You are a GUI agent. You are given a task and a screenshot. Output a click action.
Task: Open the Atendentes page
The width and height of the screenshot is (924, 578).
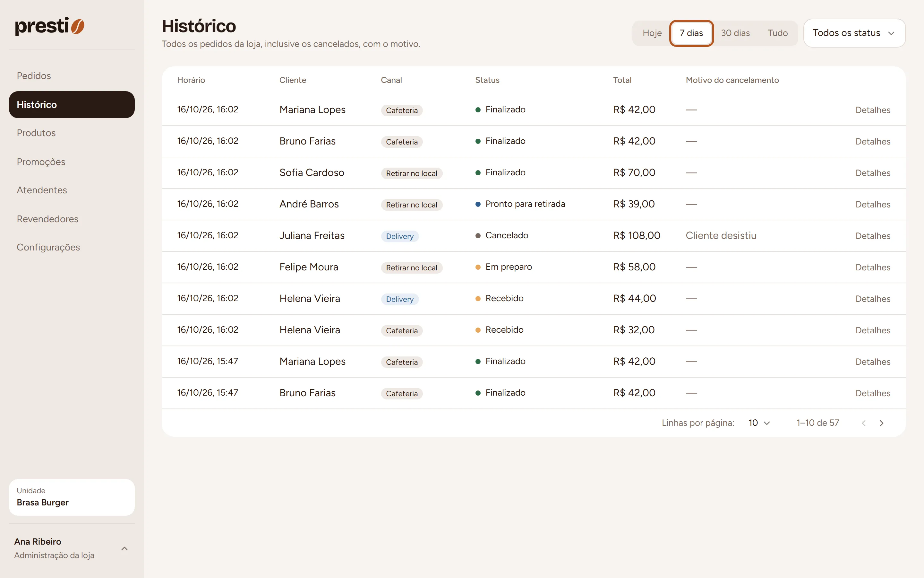click(72, 190)
